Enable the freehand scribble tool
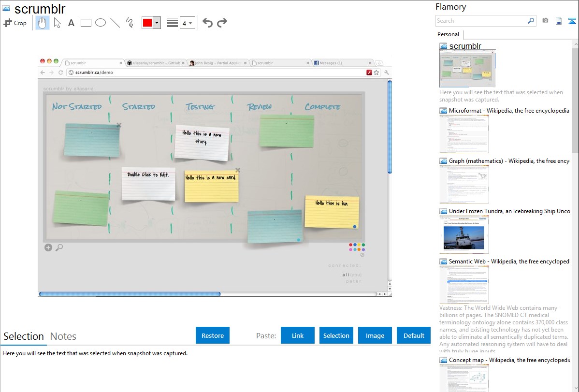Viewport: 579px width, 392px height. [129, 23]
